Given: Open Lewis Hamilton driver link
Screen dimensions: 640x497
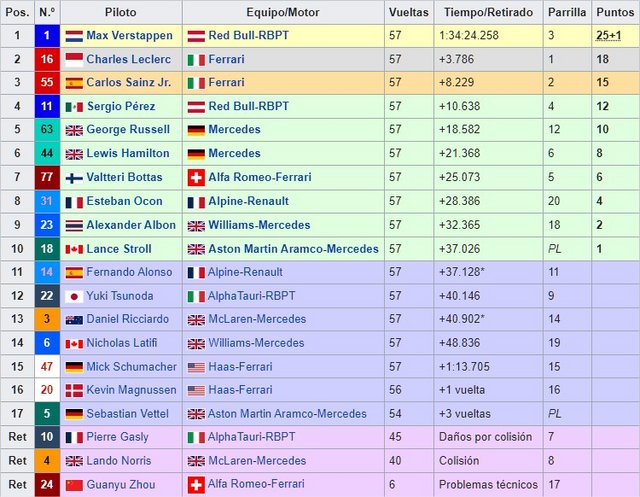Looking at the screenshot, I should pos(128,153).
